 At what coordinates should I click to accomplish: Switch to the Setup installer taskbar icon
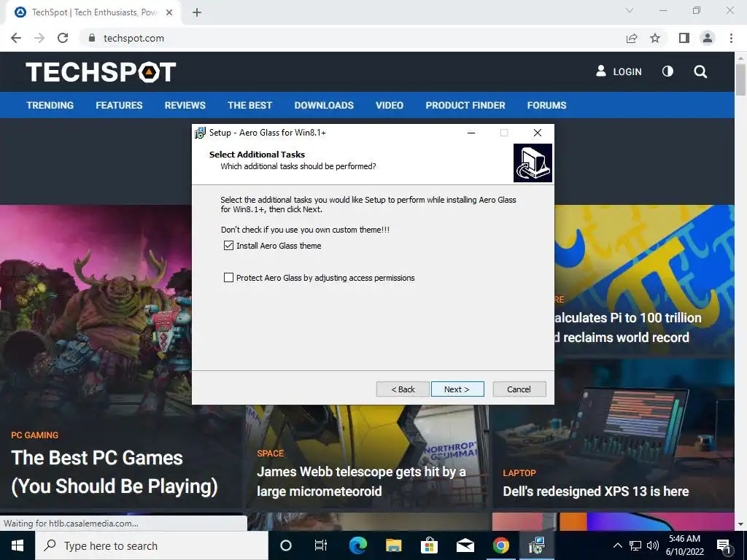tap(536, 545)
